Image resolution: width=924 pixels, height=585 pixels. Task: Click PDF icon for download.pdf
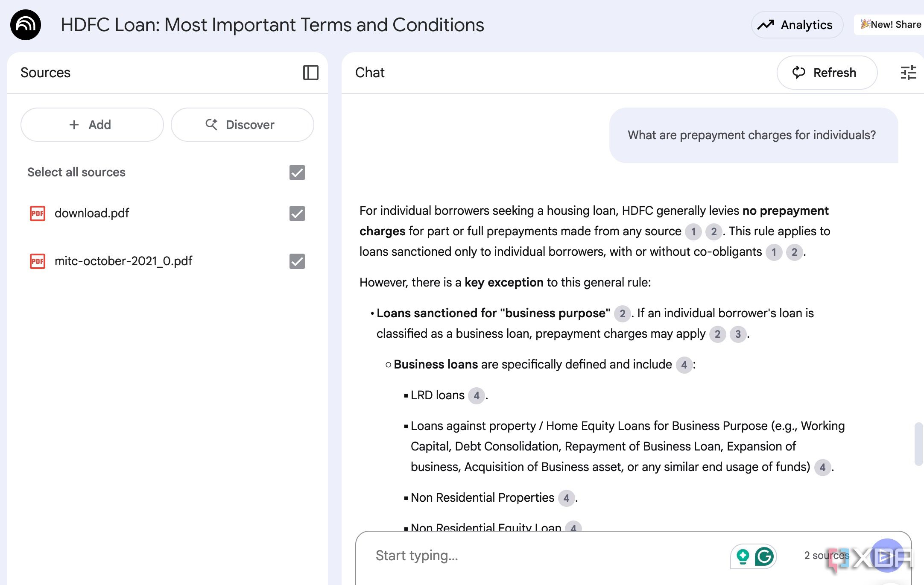pyautogui.click(x=38, y=213)
